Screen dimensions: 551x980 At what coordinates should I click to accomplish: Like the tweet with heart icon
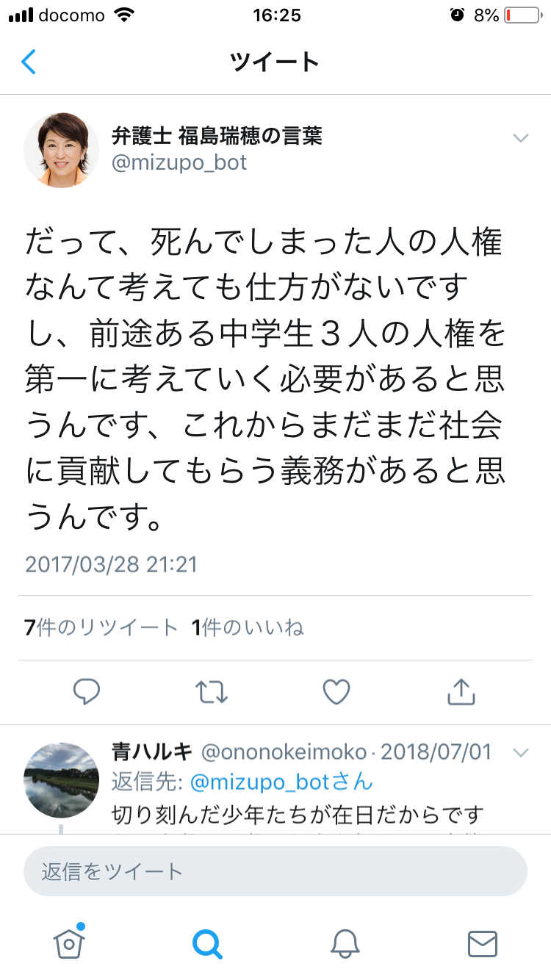[x=336, y=692]
